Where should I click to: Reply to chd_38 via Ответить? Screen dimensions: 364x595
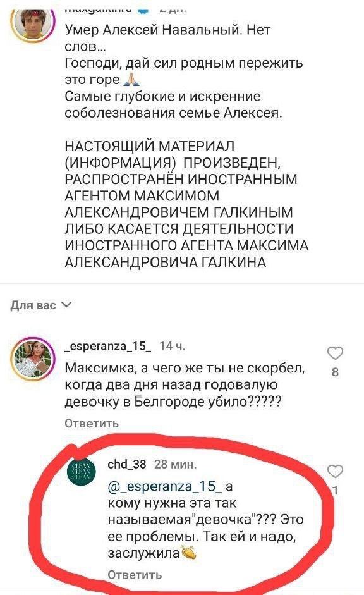(135, 575)
